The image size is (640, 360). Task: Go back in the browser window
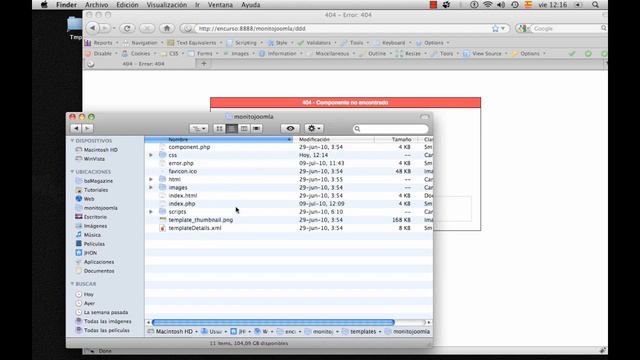tap(93, 28)
